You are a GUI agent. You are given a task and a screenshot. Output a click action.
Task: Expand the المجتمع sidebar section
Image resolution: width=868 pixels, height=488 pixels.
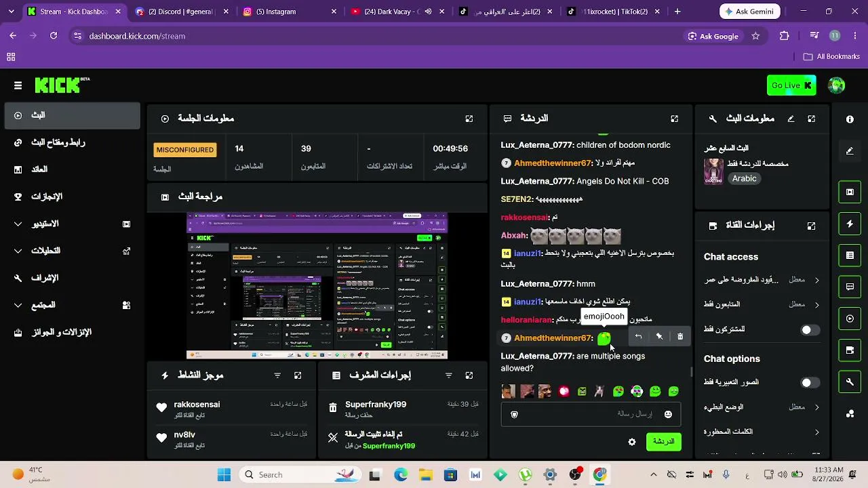(x=72, y=305)
